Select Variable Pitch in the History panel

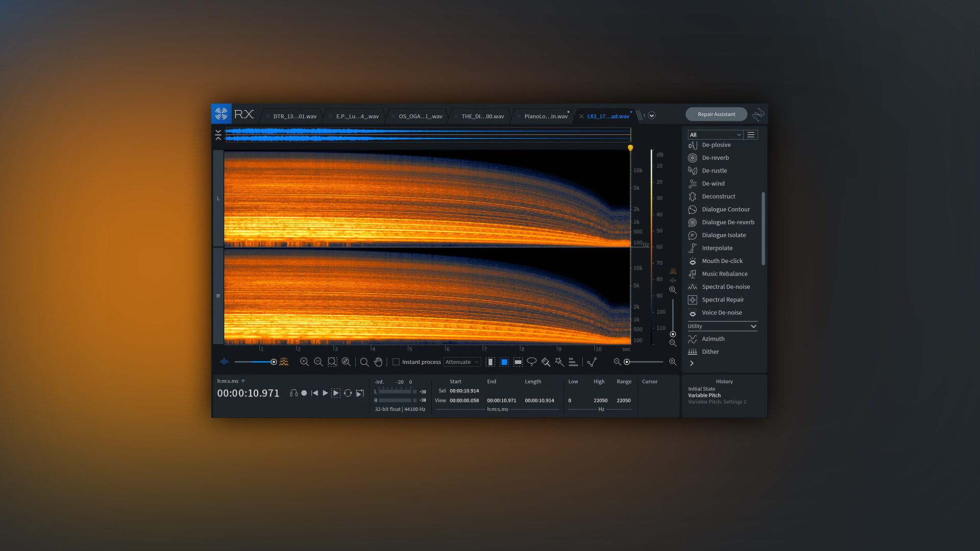pyautogui.click(x=704, y=395)
